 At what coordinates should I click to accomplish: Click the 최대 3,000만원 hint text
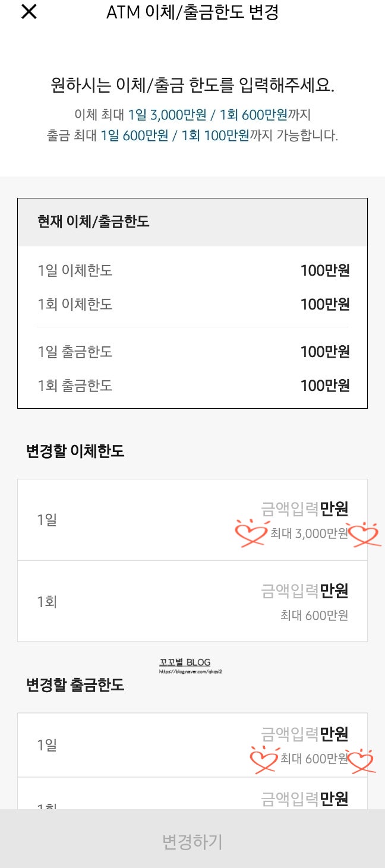(310, 534)
